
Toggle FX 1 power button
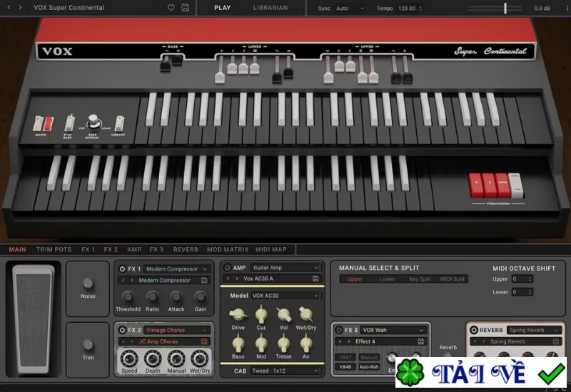(x=122, y=269)
